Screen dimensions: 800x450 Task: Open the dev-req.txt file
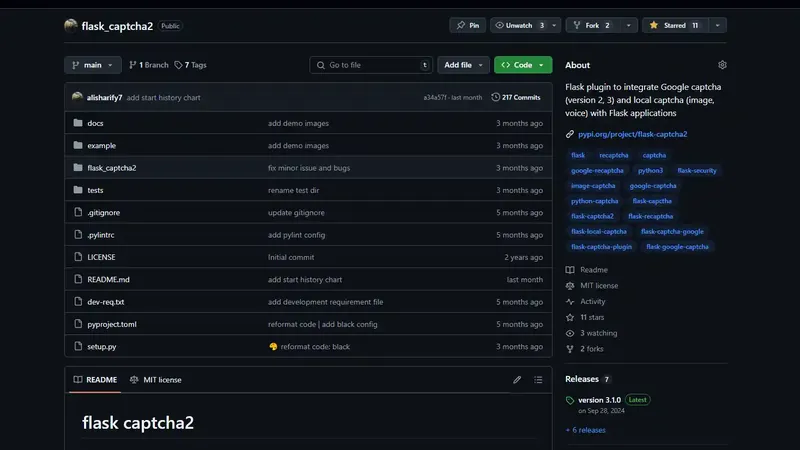(106, 302)
